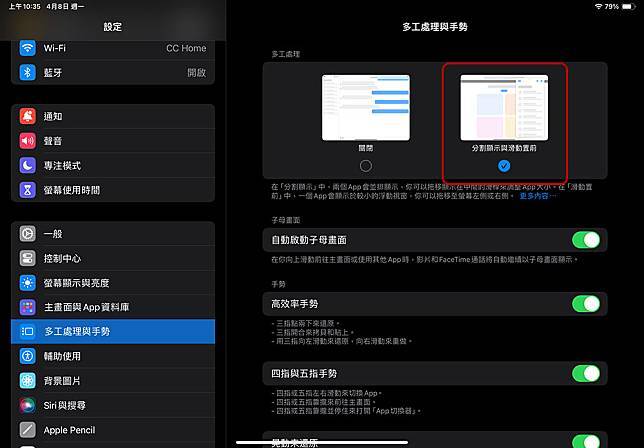The height and width of the screenshot is (448, 644).
Task: Tap the Siri與搜尋 icon
Action: pyautogui.click(x=28, y=405)
